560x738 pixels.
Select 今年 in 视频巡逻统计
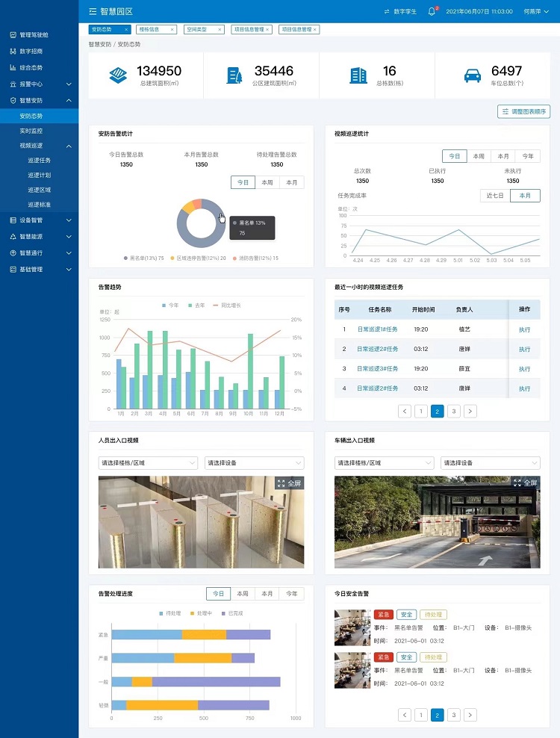528,156
